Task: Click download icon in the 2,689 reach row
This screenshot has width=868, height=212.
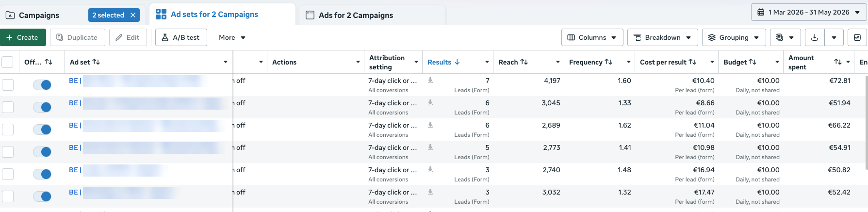Action: [430, 125]
